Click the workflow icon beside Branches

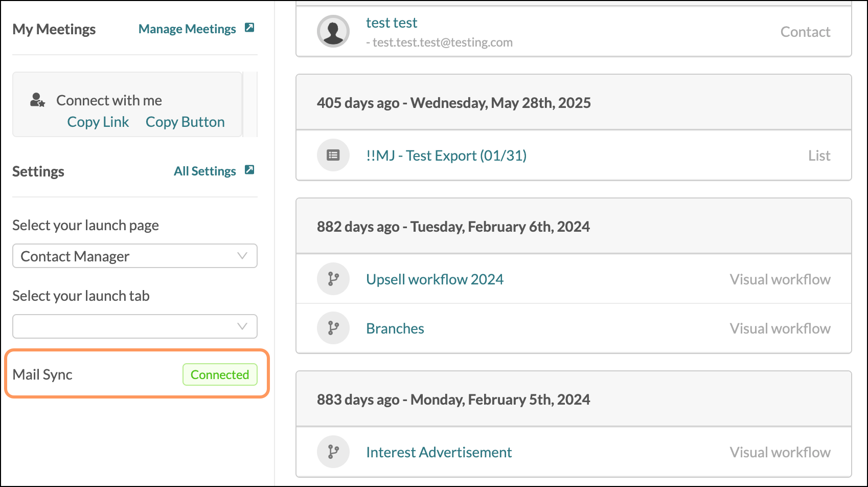(x=333, y=328)
